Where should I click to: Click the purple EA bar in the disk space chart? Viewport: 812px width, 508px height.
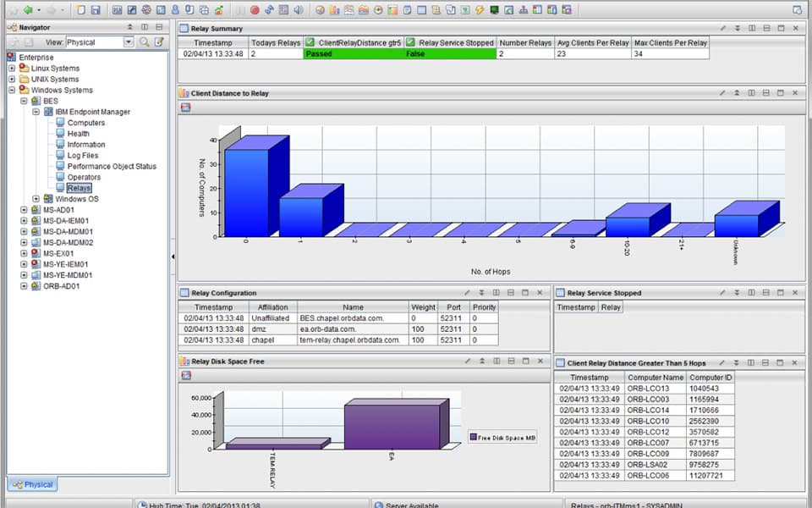392,427
